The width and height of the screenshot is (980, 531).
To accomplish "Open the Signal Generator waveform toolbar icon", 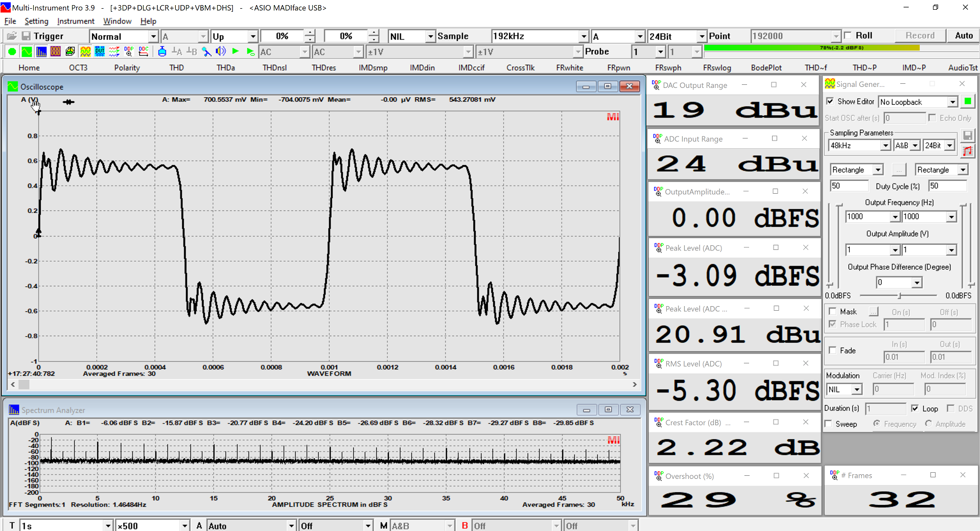I will click(x=85, y=52).
